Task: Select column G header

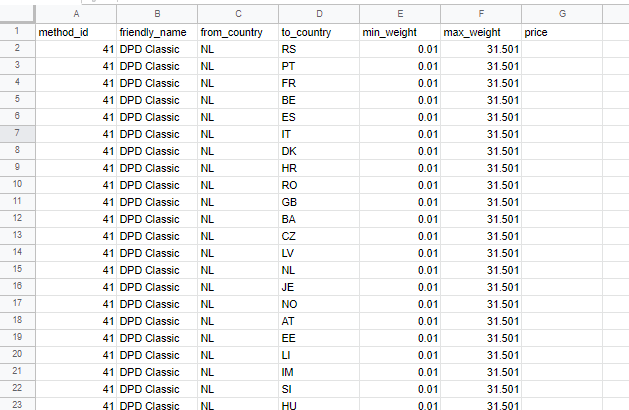Action: (x=562, y=14)
